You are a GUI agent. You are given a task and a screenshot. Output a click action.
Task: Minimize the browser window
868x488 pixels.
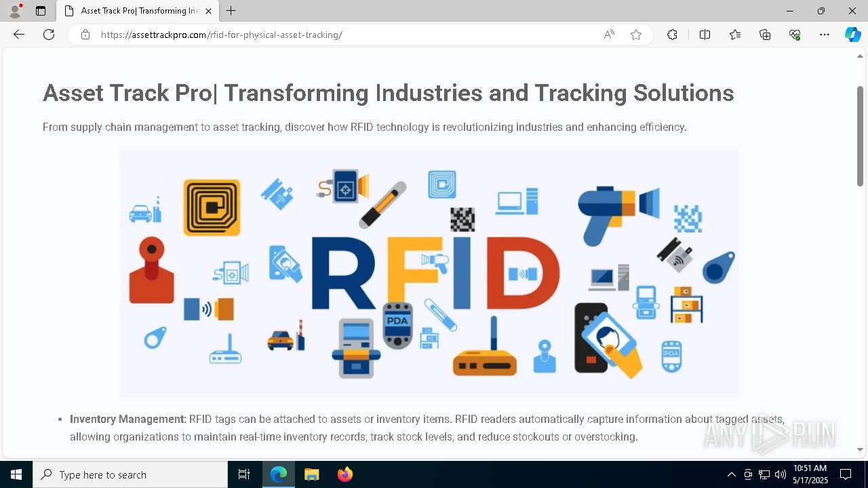[x=790, y=11]
